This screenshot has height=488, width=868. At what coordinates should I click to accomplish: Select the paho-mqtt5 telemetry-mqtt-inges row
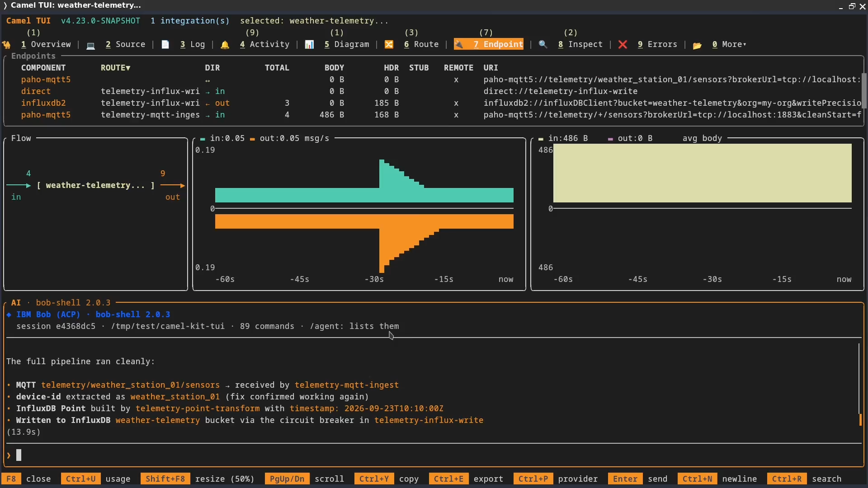point(433,115)
